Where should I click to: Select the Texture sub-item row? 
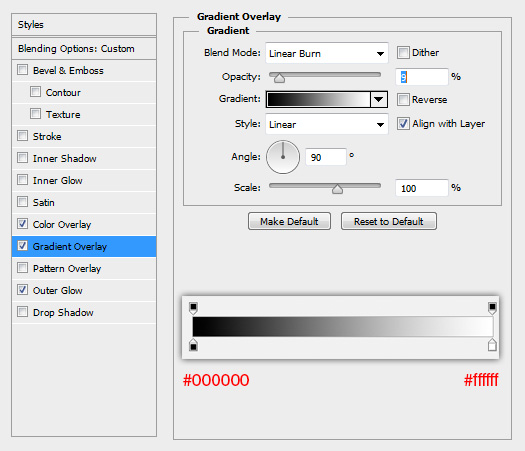tap(84, 115)
